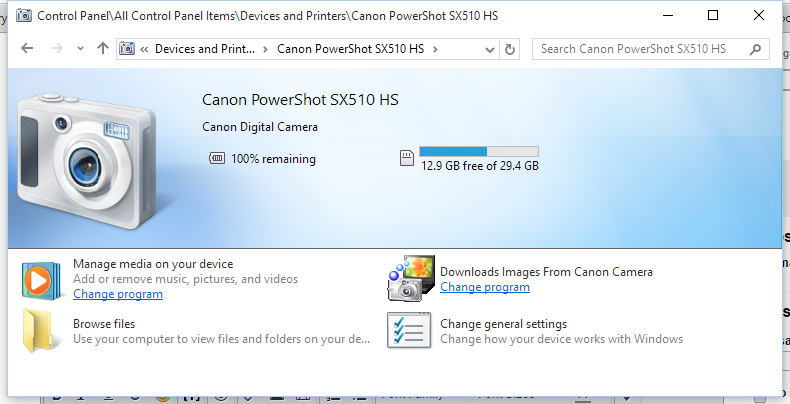Click '12.9 GB free of 29.4 GB'
Image resolution: width=790 pixels, height=404 pixels.
480,166
